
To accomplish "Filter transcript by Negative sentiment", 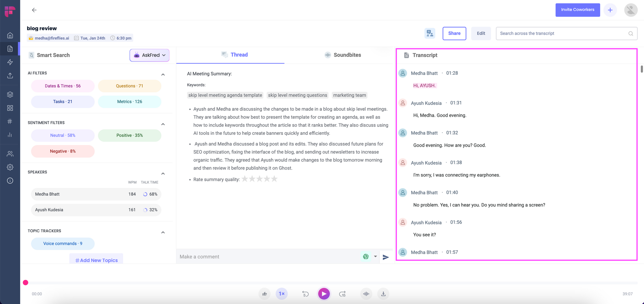I will (62, 151).
